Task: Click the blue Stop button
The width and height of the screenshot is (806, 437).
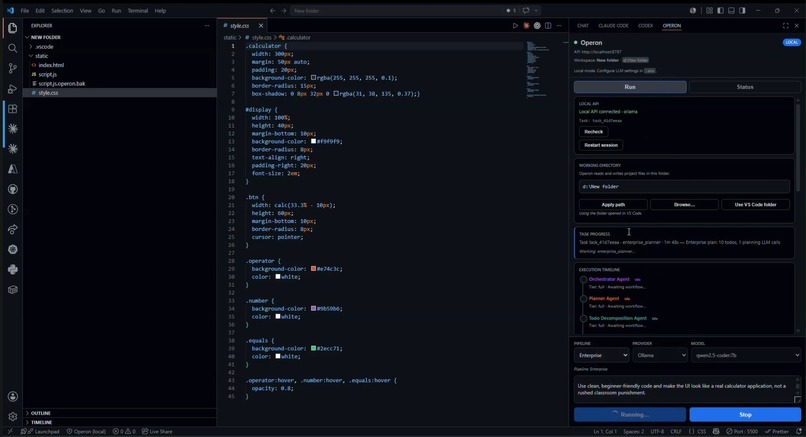Action: pos(745,414)
